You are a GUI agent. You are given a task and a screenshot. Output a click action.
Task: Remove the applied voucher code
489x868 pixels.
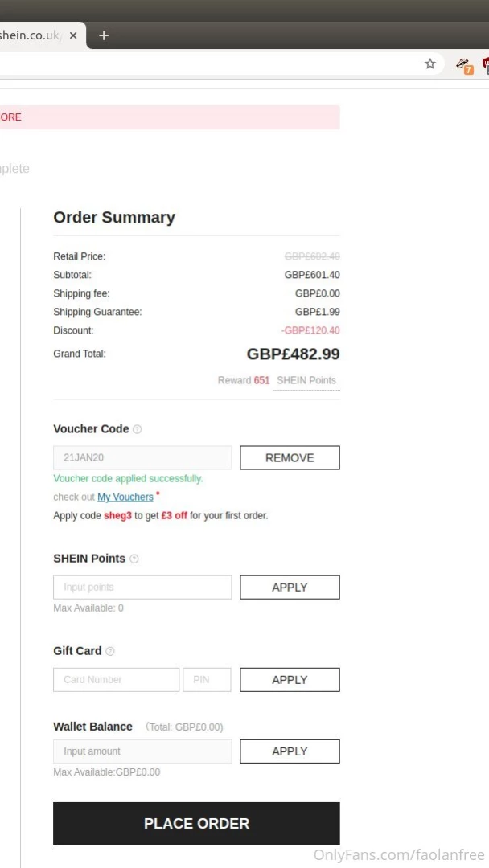[x=290, y=458]
